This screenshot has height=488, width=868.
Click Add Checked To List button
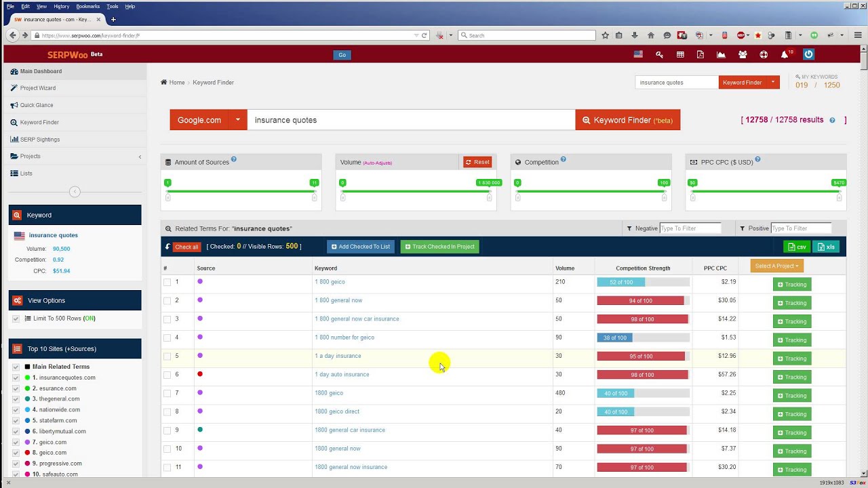pos(361,247)
